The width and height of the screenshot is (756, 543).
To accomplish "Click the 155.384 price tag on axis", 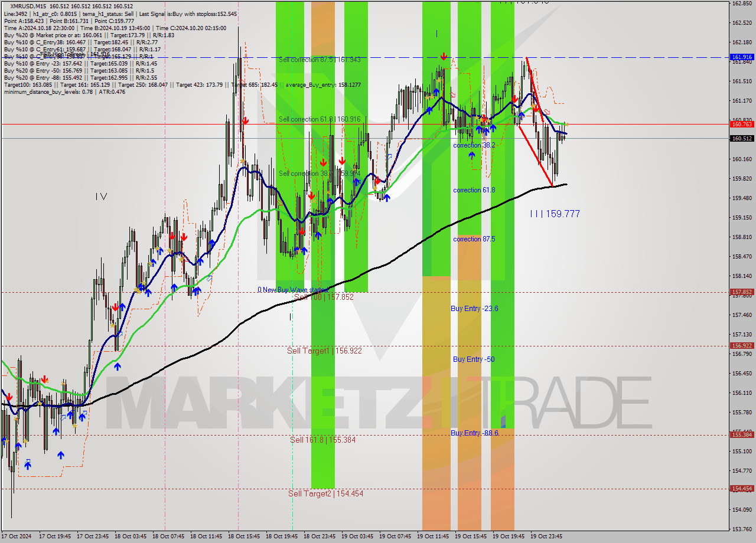I will 742,435.
